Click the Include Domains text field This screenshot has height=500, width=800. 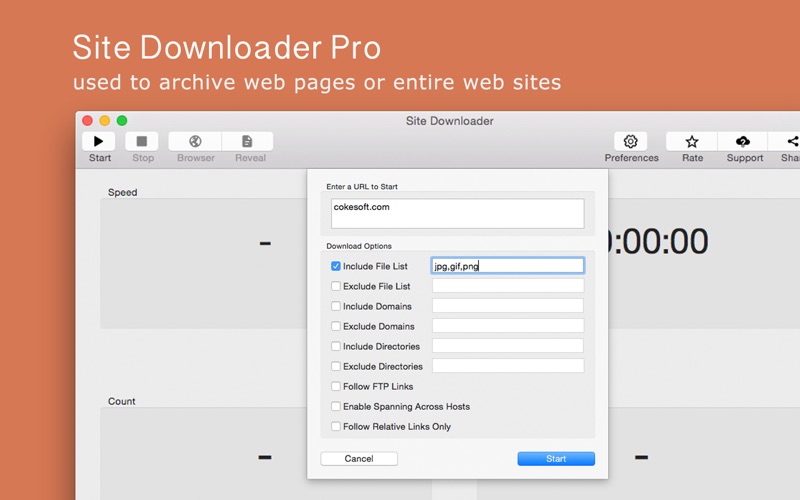click(508, 306)
